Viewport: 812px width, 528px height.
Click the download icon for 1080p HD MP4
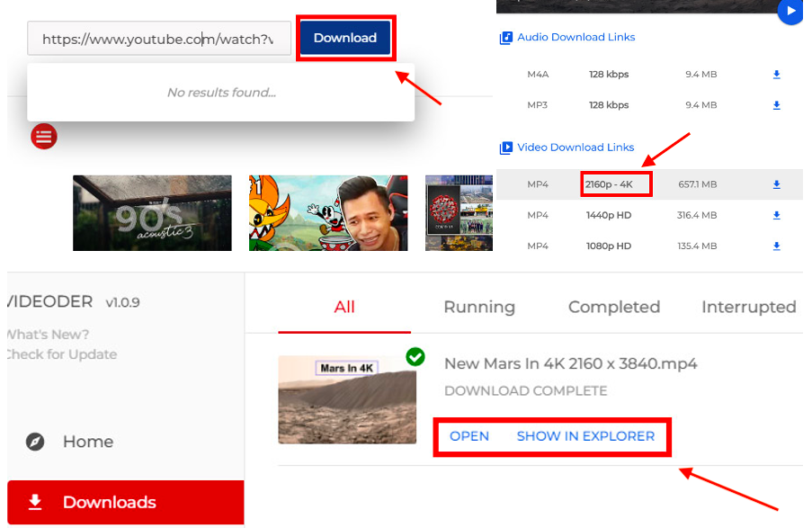tap(775, 246)
